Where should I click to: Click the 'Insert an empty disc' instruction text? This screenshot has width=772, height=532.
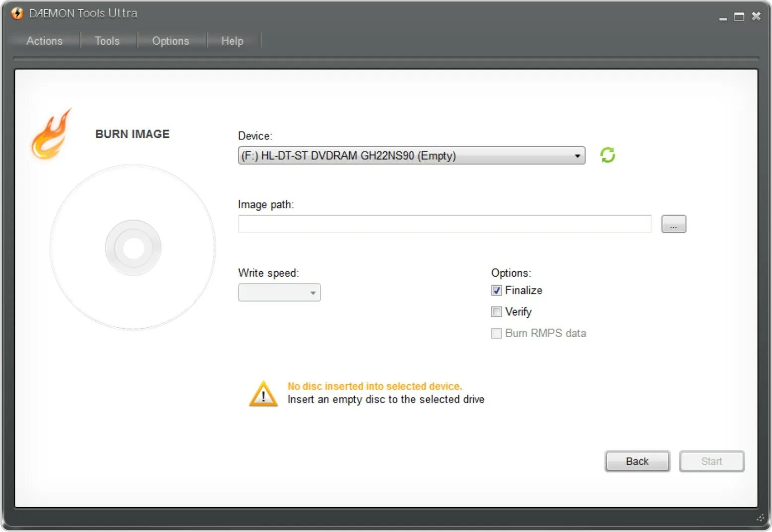pos(386,400)
